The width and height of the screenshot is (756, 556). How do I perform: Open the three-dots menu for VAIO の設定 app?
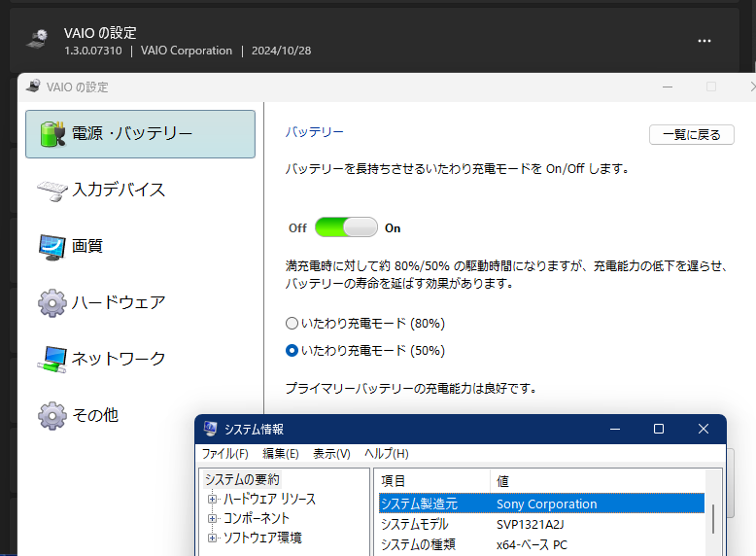(x=704, y=41)
